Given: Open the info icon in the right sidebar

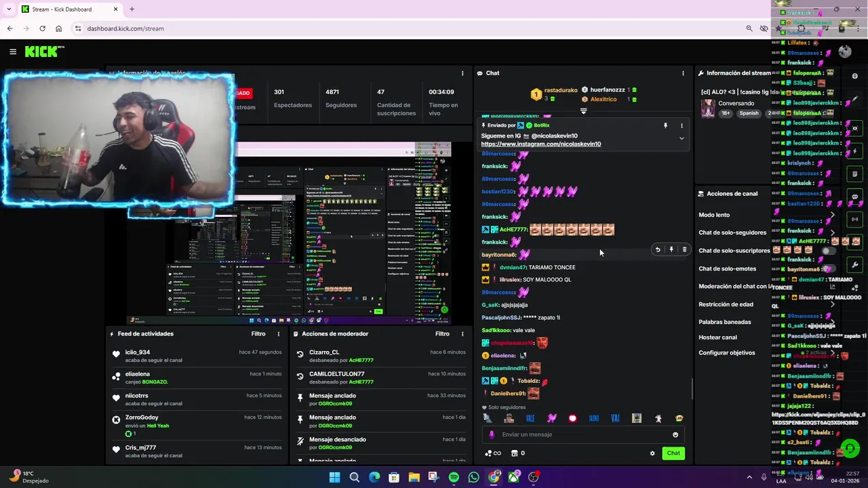Looking at the screenshot, I should (x=854, y=76).
